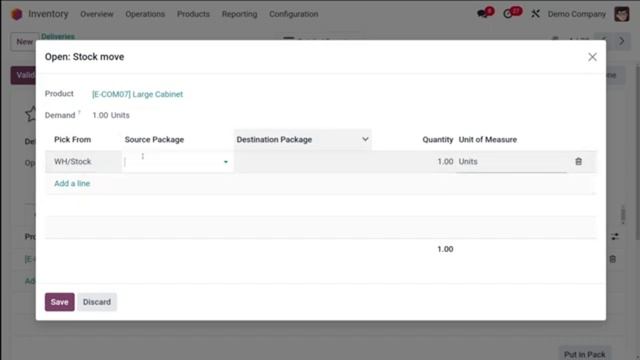640x360 pixels.
Task: Click the Demand 1.00 Units value
Action: click(111, 116)
